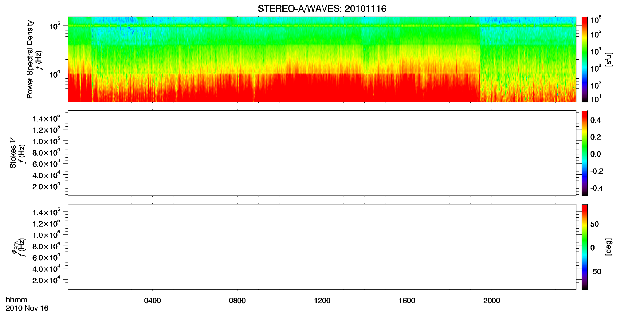Click the degrees color bar of the bottom panel

(x=585, y=247)
